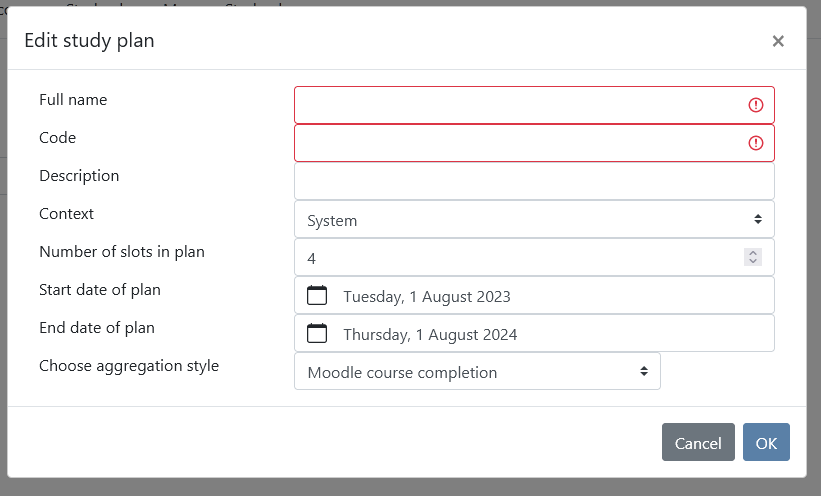This screenshot has width=821, height=496.
Task: Click the End date calendar icon
Action: pos(317,333)
